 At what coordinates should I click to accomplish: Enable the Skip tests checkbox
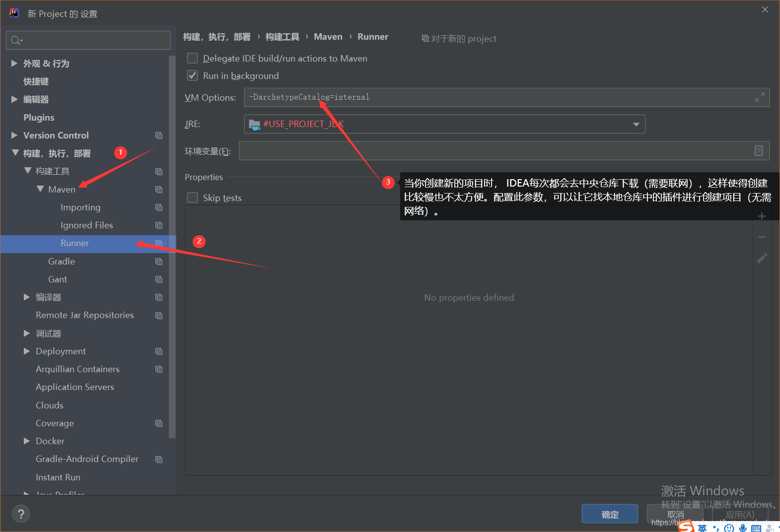(193, 198)
